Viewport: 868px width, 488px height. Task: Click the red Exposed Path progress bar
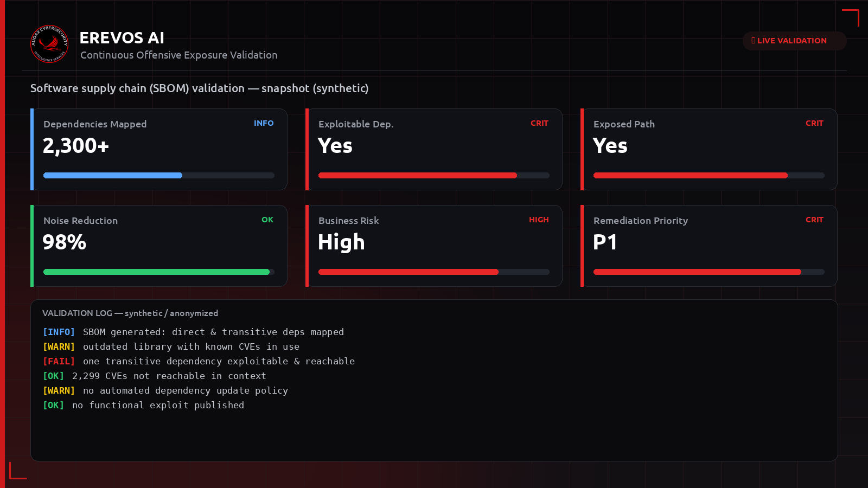coord(709,175)
